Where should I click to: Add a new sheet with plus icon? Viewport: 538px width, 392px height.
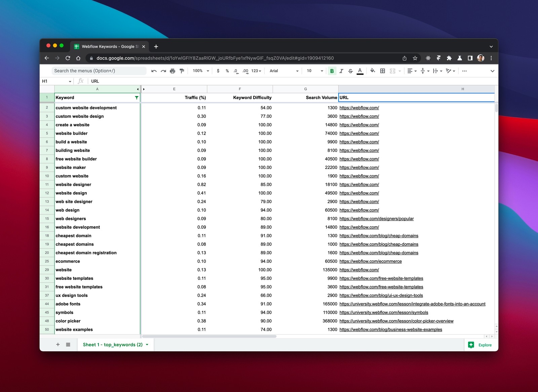[x=58, y=345]
